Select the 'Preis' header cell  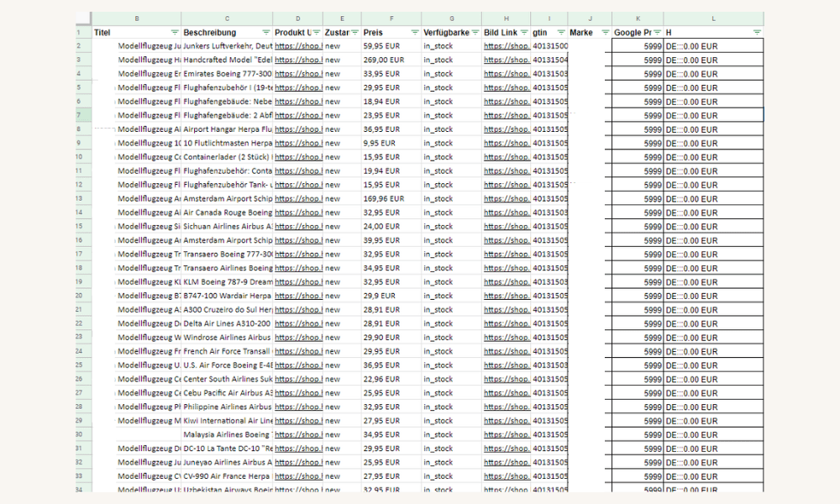(x=391, y=32)
